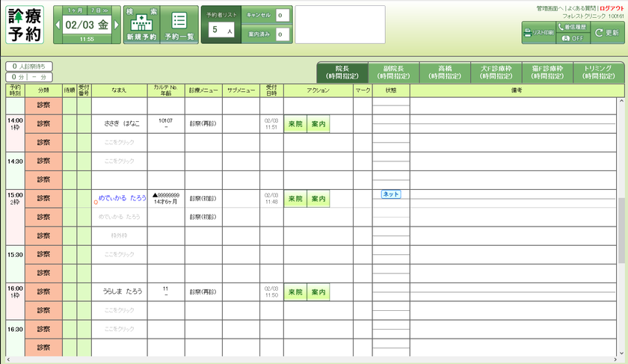Image resolution: width=628 pixels, height=364 pixels.
Task: Open blue patient name めでぃかる たろう
Action: click(x=122, y=198)
